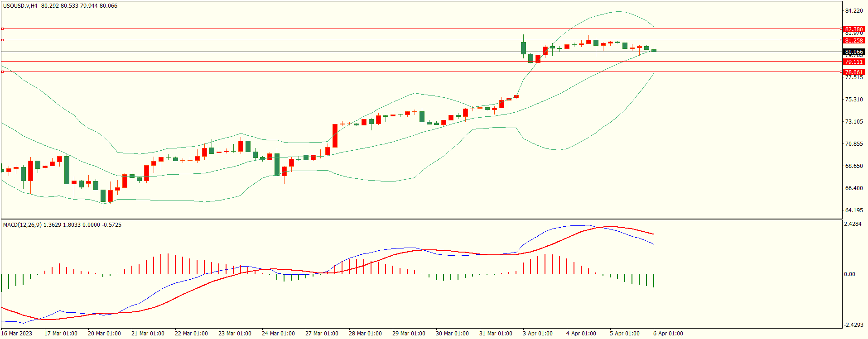Click the 17 Mar 01:00 time label
868x339 pixels.
pos(61,334)
